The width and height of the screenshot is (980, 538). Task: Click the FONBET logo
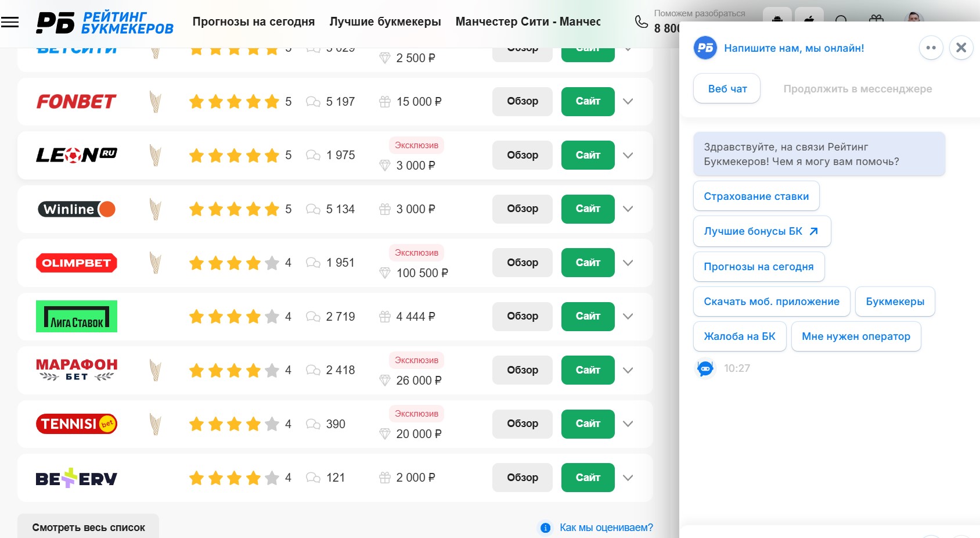[x=77, y=102]
